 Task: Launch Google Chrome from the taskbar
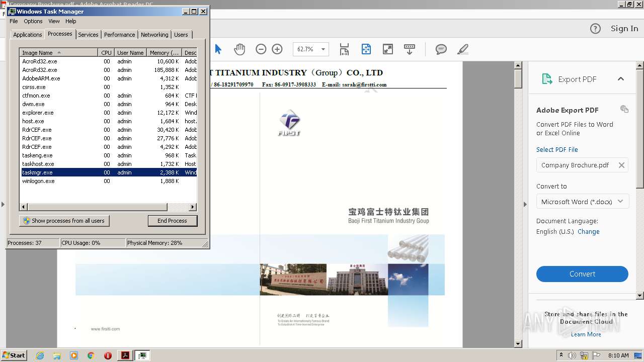click(91, 355)
